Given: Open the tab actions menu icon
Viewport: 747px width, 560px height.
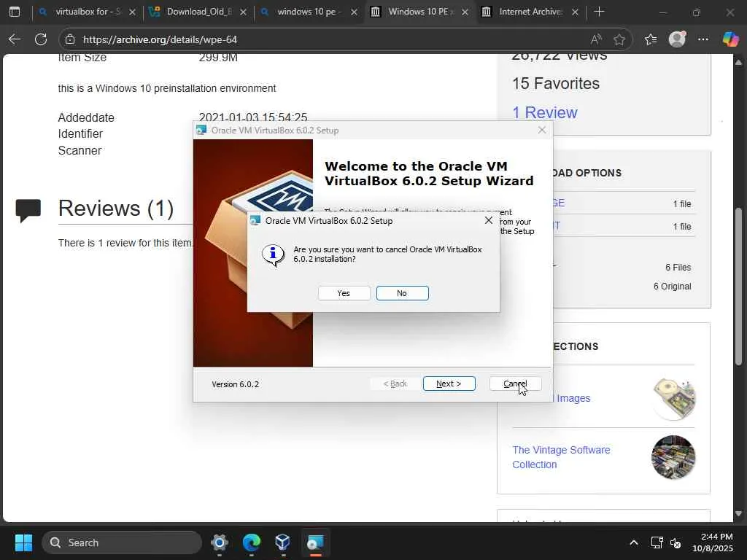Looking at the screenshot, I should click(x=15, y=12).
